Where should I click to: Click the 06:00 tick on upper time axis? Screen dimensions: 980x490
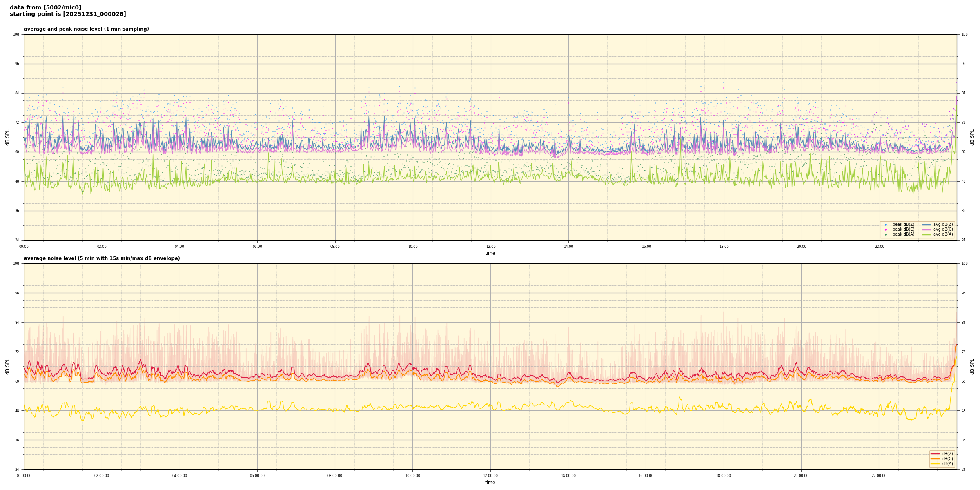[x=257, y=247]
